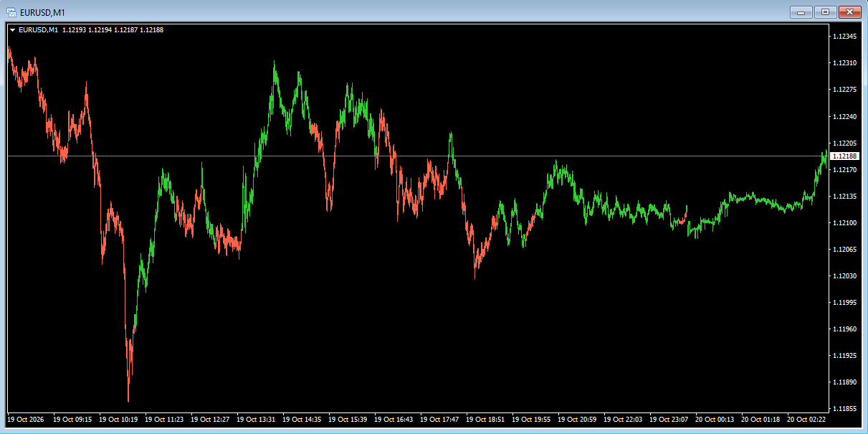Click time axis label 19 Oct 14:35
This screenshot has width=868, height=434.
(302, 419)
